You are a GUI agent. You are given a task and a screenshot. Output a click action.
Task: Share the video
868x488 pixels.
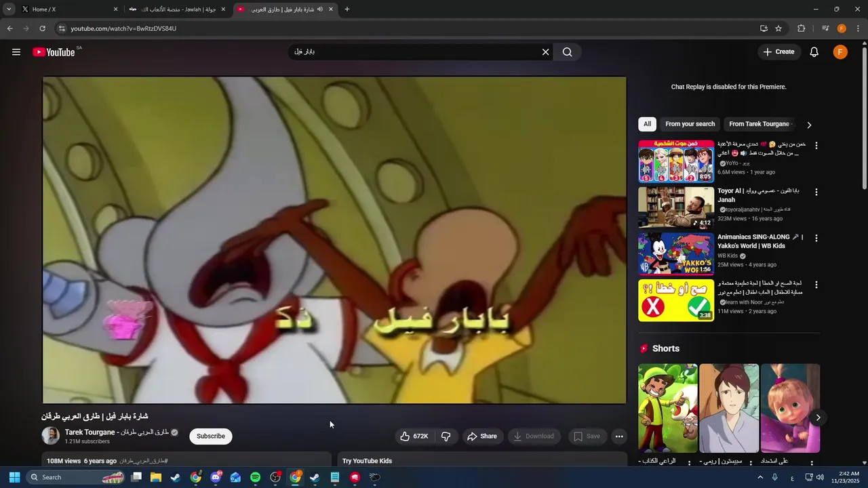[x=481, y=436]
